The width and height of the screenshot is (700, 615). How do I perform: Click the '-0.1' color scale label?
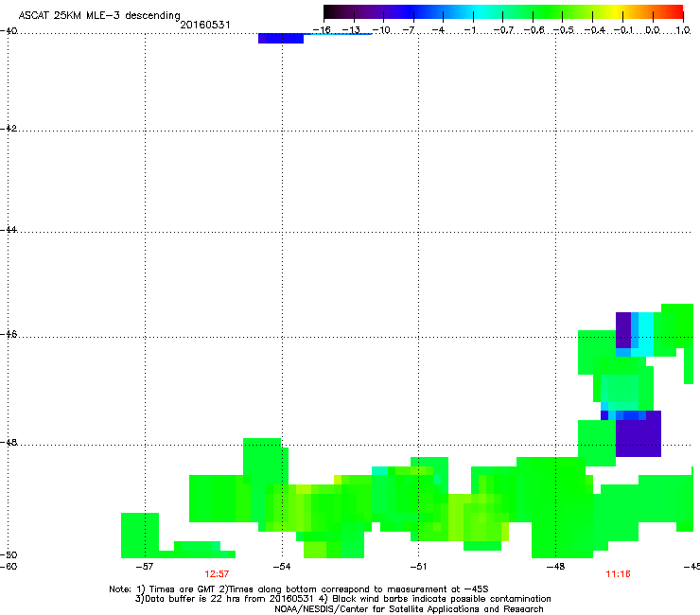623,30
